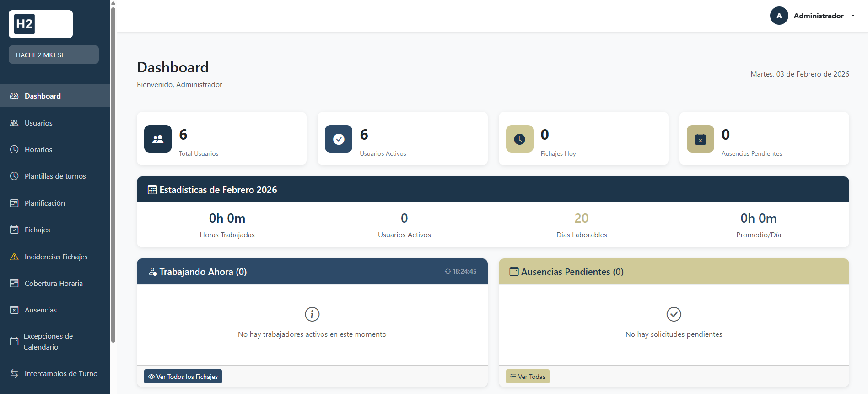Click the sidebar vertical scrollbar
This screenshot has width=868, height=394.
pos(113,174)
